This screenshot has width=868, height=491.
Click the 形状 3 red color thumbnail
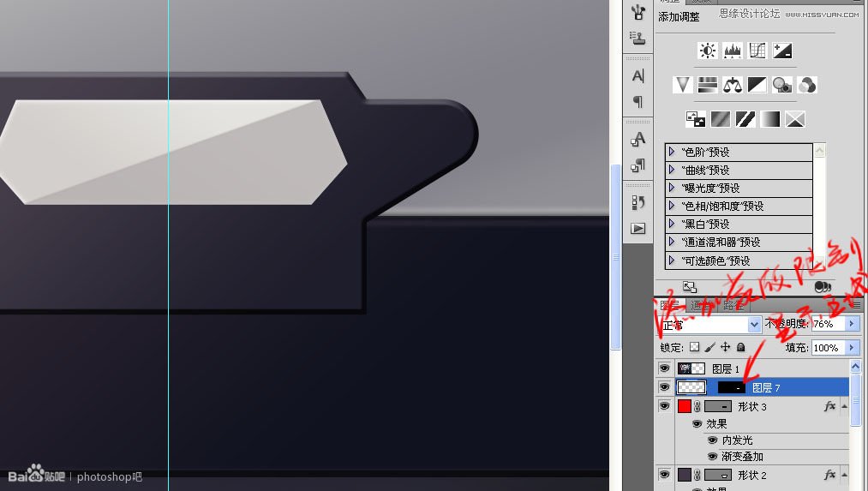click(685, 406)
